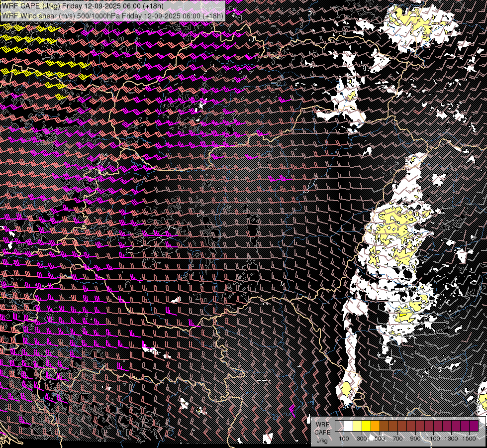Screen dimensions: 487x448
Task: Select the gray leftmost legend swatch
Action: pyautogui.click(x=339, y=426)
